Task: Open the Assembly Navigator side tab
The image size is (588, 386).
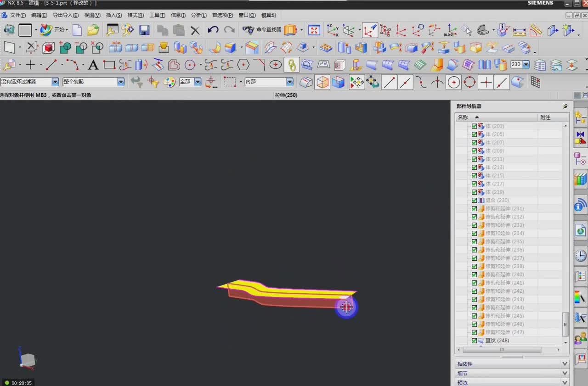Action: pos(581,117)
